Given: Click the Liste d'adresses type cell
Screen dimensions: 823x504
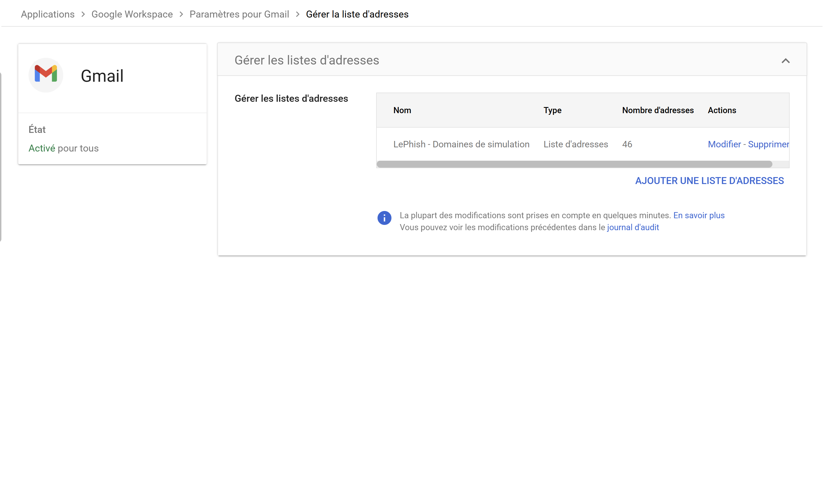Looking at the screenshot, I should pyautogui.click(x=576, y=144).
